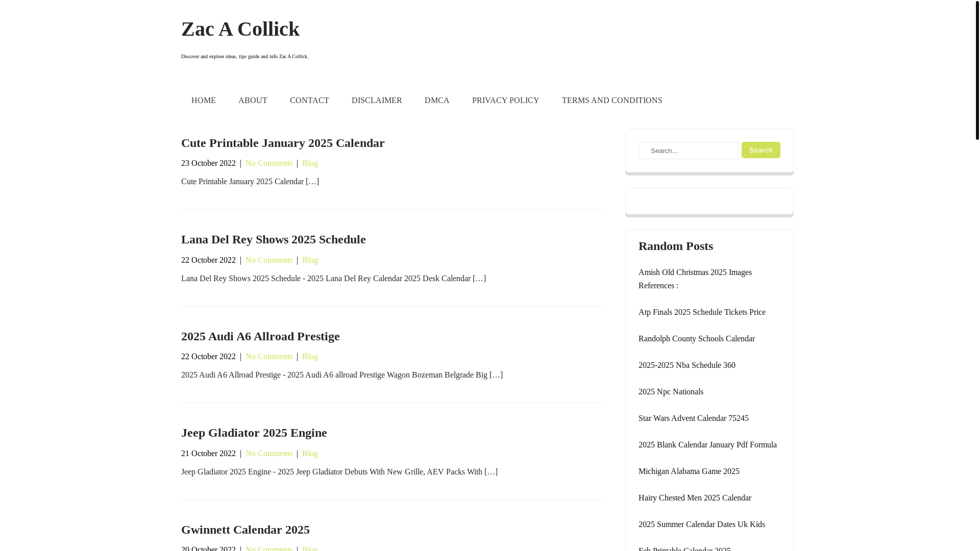Viewport: 980px width, 551px height.
Task: Go to the HOME menu item
Action: [x=204, y=101]
